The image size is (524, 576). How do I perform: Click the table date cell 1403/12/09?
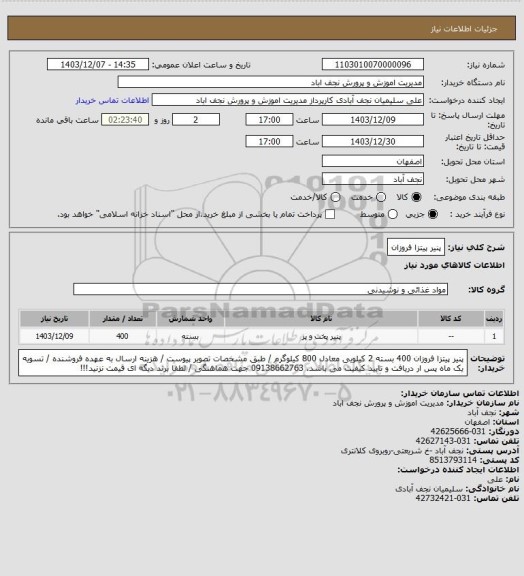coord(54,336)
